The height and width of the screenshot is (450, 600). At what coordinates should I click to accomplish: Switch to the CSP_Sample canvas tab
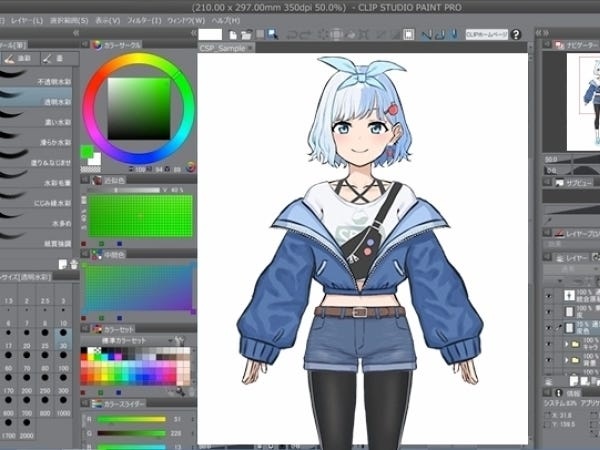pos(222,46)
